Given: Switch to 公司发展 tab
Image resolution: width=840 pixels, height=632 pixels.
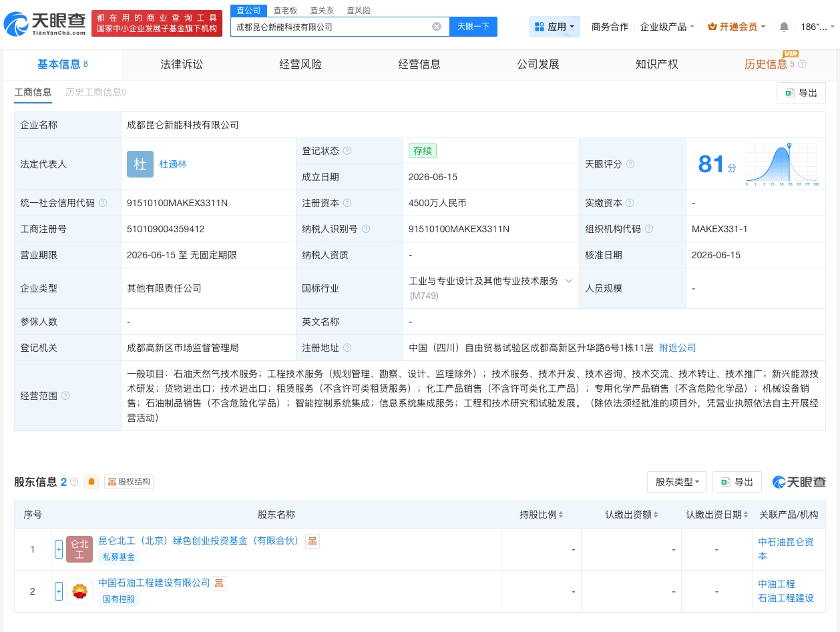Looking at the screenshot, I should pos(538,64).
